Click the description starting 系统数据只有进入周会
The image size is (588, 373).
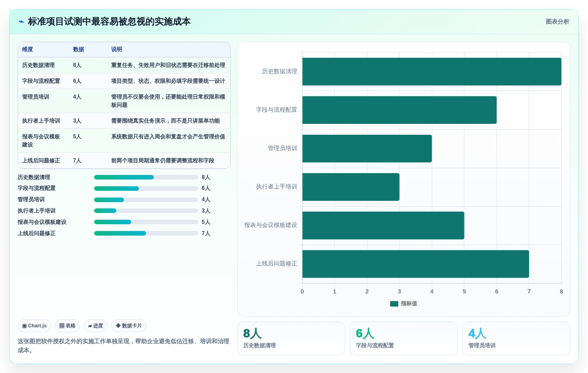pyautogui.click(x=168, y=137)
